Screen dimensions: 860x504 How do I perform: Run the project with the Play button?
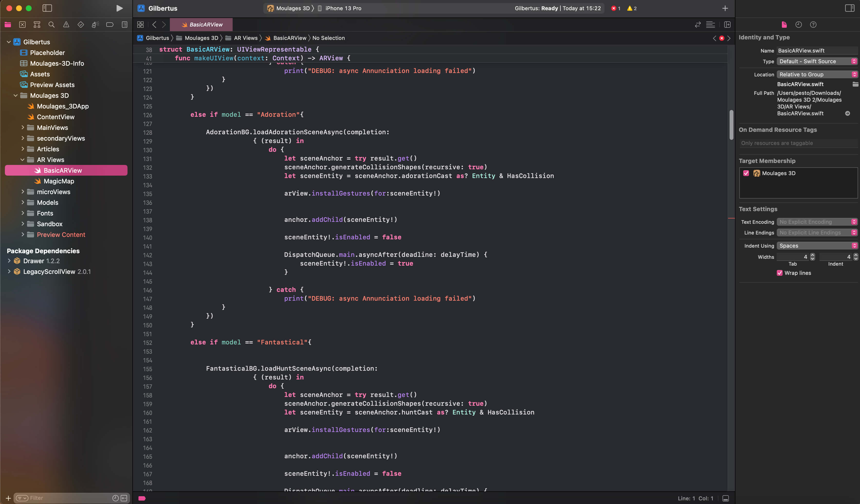119,8
